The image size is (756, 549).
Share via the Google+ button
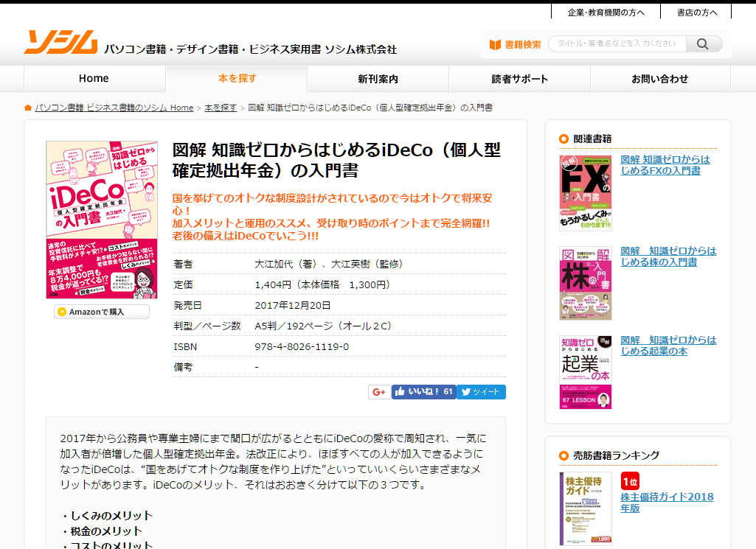click(379, 392)
